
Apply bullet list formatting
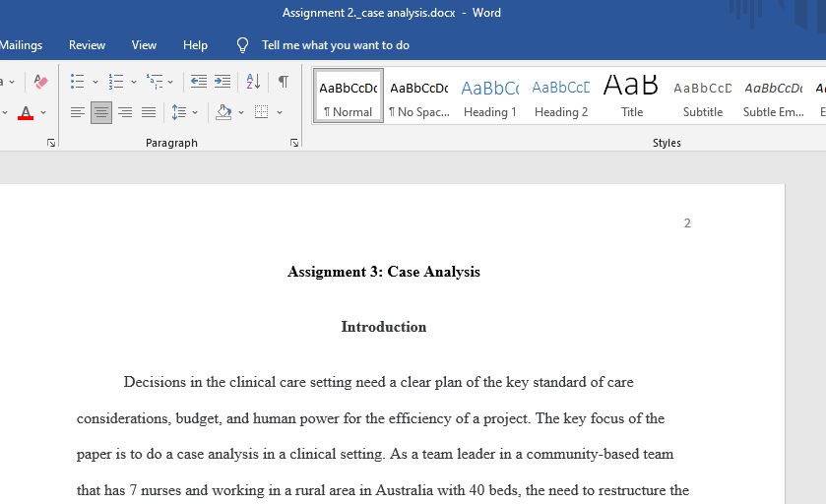[x=78, y=82]
